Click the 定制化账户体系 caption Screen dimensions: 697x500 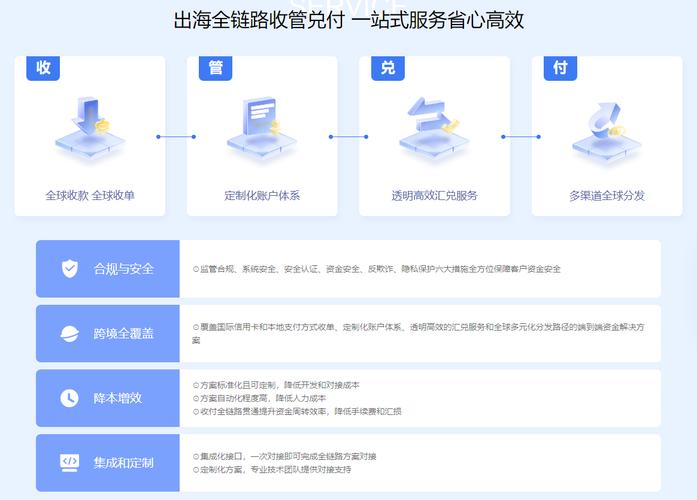pyautogui.click(x=262, y=196)
